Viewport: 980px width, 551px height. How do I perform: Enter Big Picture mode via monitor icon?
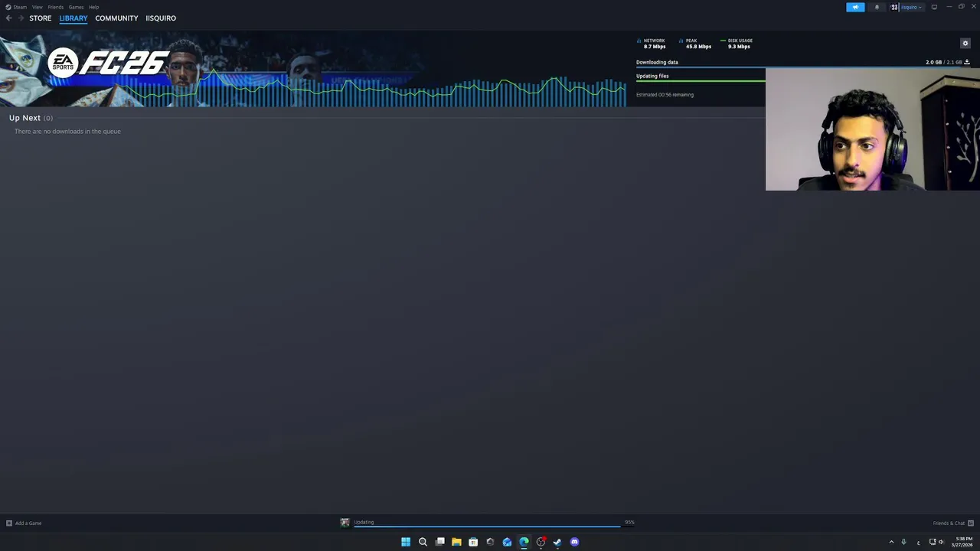pos(934,7)
